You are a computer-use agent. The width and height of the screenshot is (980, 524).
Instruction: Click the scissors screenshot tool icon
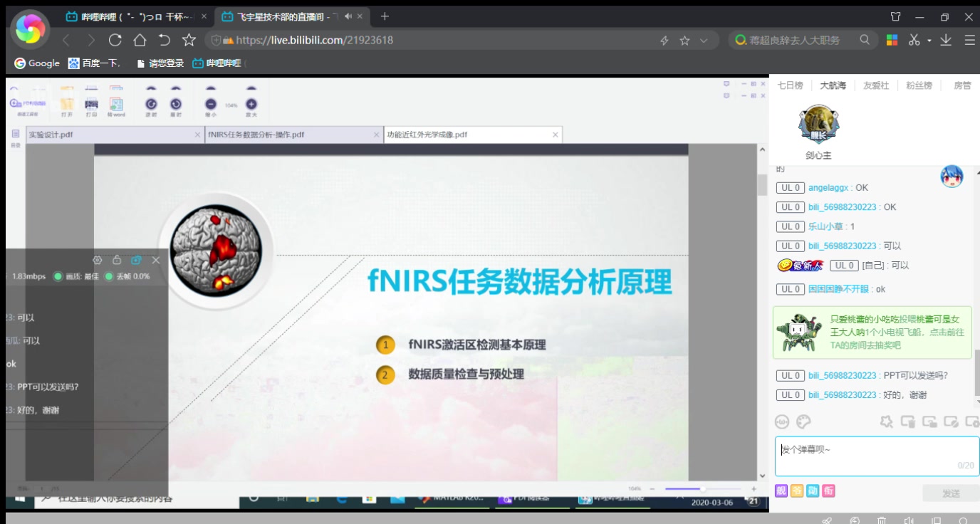914,41
